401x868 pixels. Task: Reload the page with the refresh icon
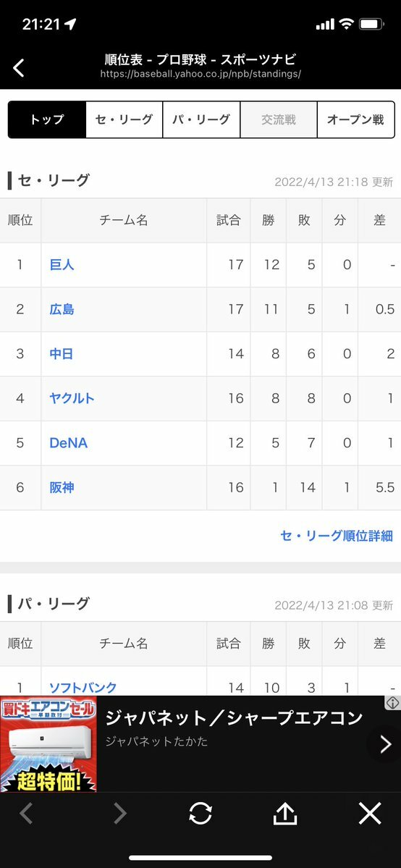click(200, 814)
